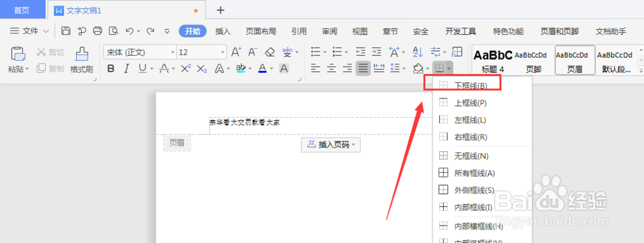Click the Undo arrow icon
Image resolution: width=644 pixels, height=243 pixels.
130,31
